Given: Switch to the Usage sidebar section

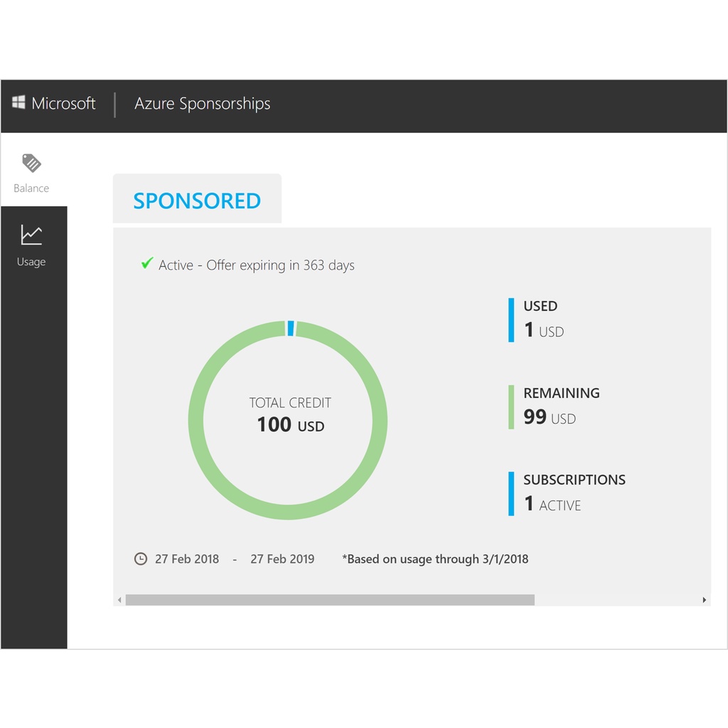Looking at the screenshot, I should point(31,247).
